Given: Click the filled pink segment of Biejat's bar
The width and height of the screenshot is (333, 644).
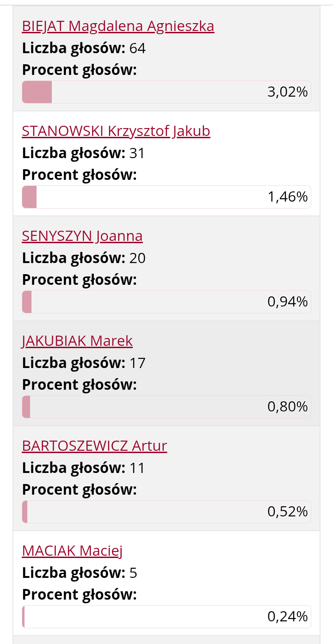Looking at the screenshot, I should 37,92.
